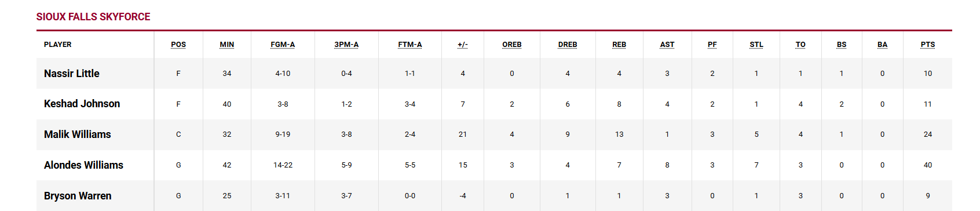Click the PTS column header
980x211 pixels.
pos(928,45)
